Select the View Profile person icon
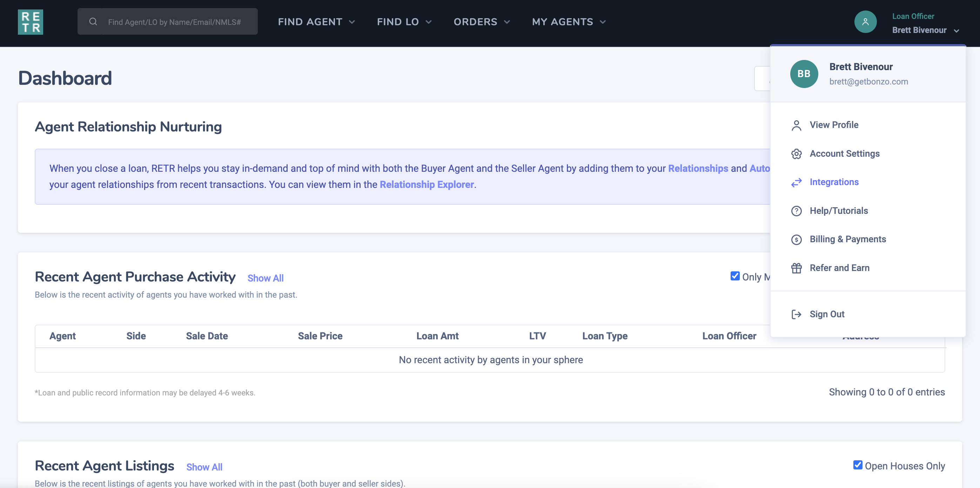Viewport: 980px width, 488px height. (x=797, y=125)
